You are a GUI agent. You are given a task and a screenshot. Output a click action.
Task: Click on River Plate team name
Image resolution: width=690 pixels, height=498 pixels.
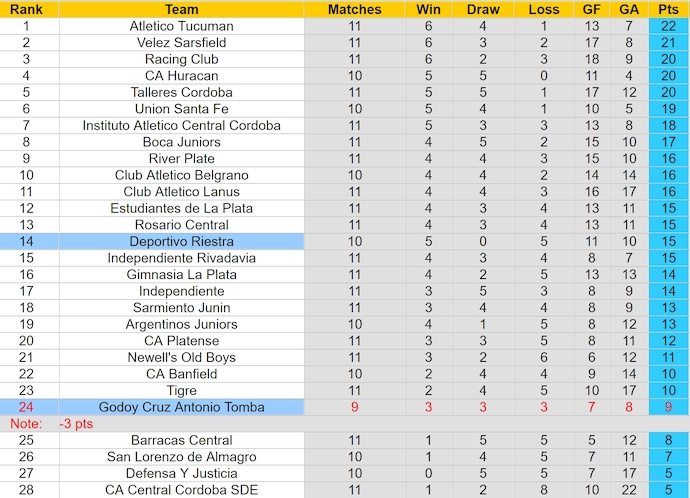point(182,158)
